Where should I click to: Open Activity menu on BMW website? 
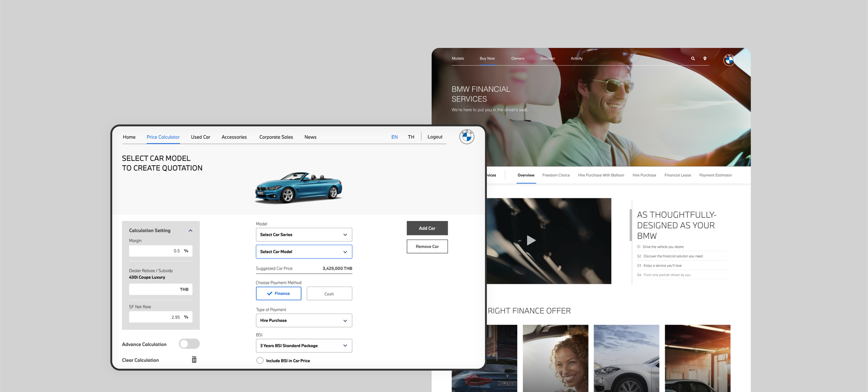point(577,58)
